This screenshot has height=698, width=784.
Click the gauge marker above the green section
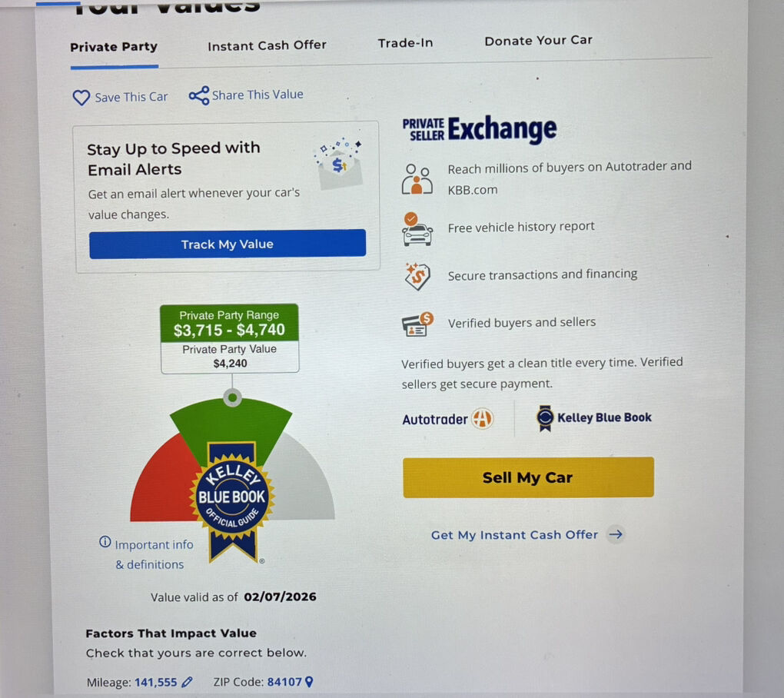pyautogui.click(x=232, y=398)
